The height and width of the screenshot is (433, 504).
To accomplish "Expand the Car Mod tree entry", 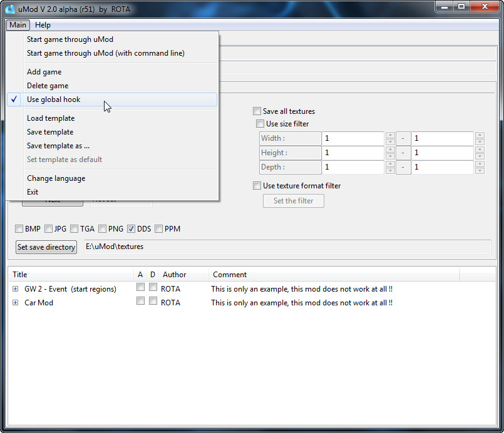I will coord(16,303).
